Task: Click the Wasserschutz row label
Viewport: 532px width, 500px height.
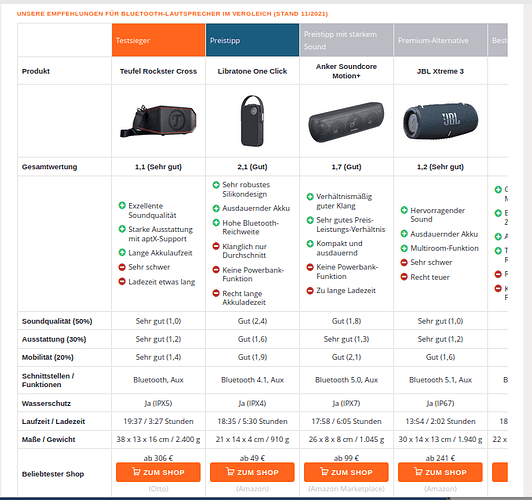Action: pos(46,403)
